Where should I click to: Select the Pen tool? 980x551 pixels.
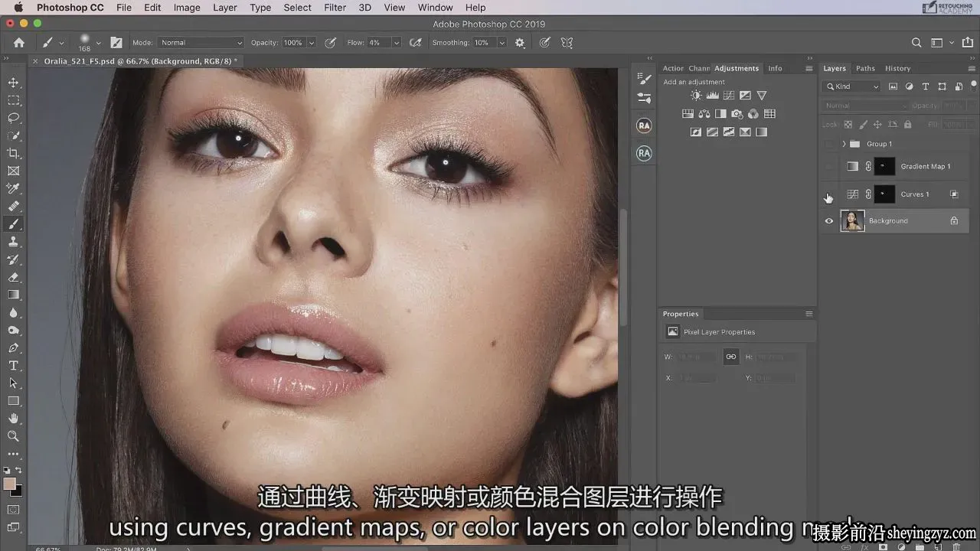[14, 347]
